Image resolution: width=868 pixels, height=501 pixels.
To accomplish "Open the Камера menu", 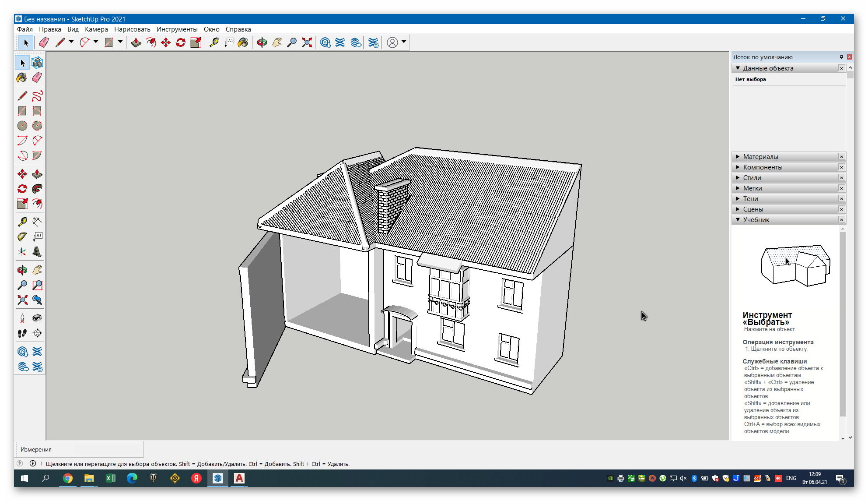I will tap(96, 29).
